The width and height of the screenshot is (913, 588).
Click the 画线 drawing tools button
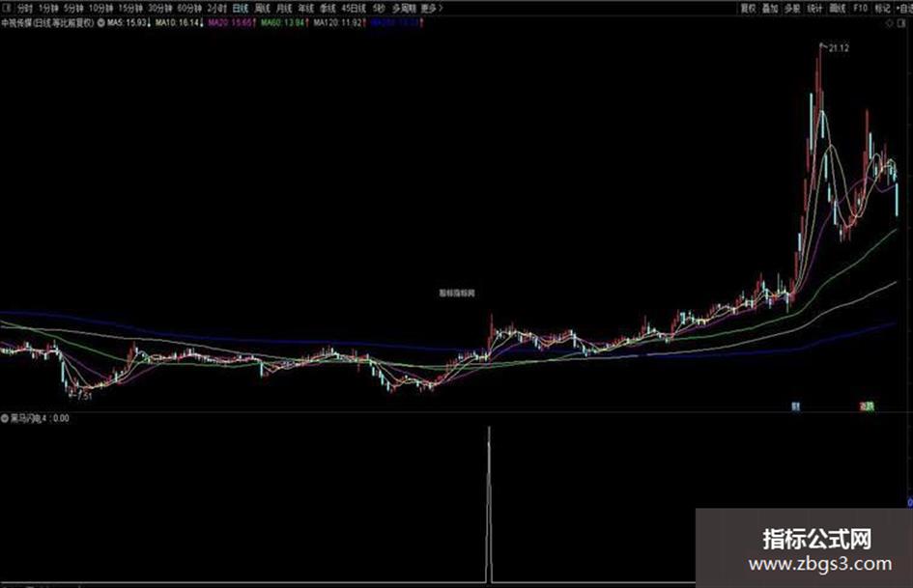tap(838, 8)
